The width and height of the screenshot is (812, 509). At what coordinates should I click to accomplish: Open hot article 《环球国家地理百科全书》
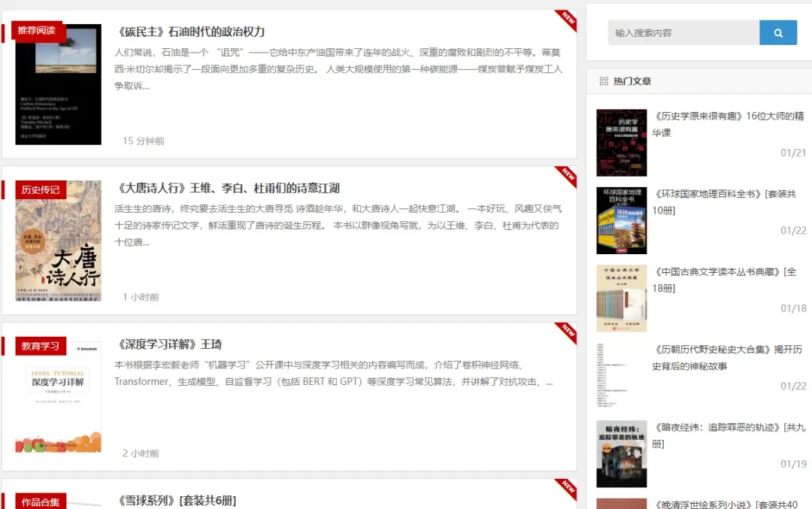click(x=724, y=202)
